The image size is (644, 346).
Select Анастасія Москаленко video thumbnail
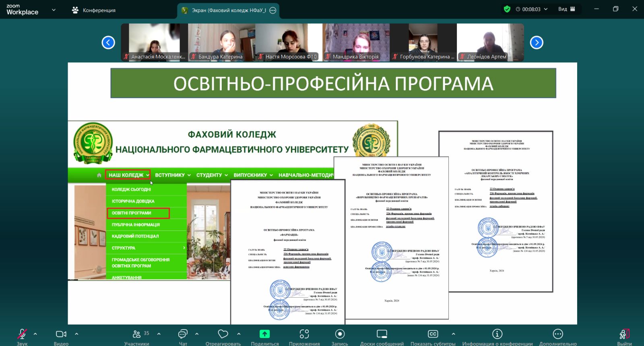pos(155,42)
